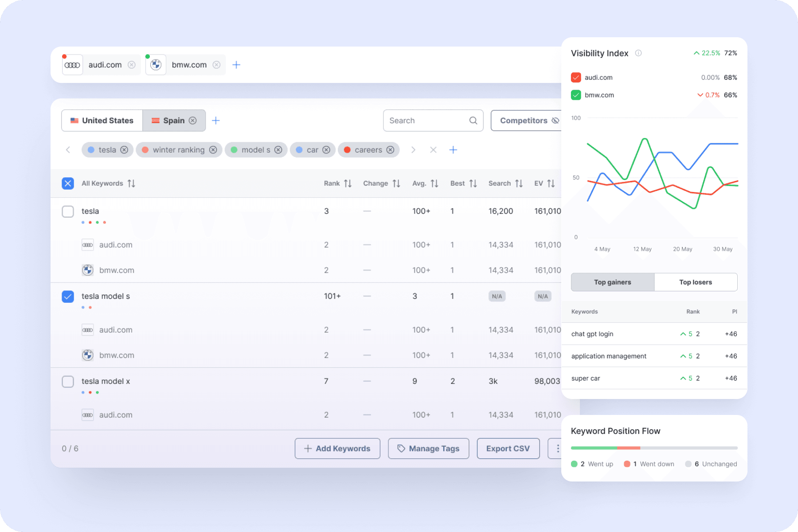Select the chat gpt login keyword row
The height and width of the screenshot is (532, 798).
654,334
